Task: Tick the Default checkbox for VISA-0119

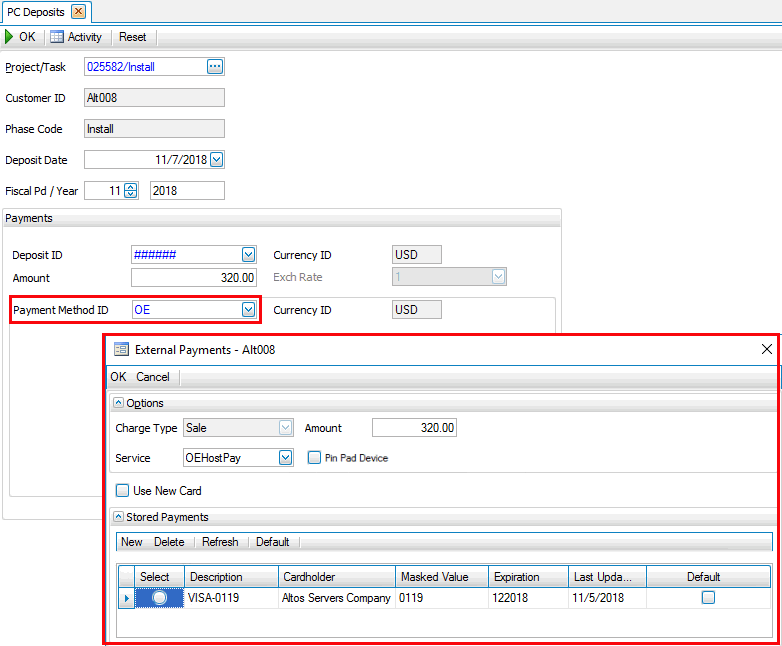Action: pos(708,598)
